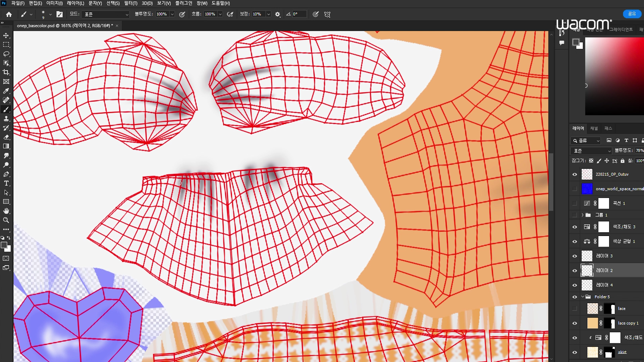
Task: Show the onep_world_space_normal layer
Action: click(575, 189)
